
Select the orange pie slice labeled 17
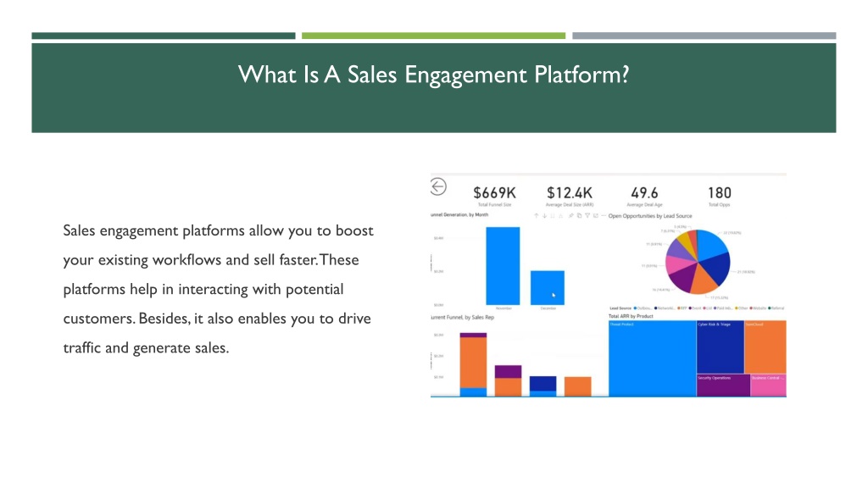coord(702,282)
